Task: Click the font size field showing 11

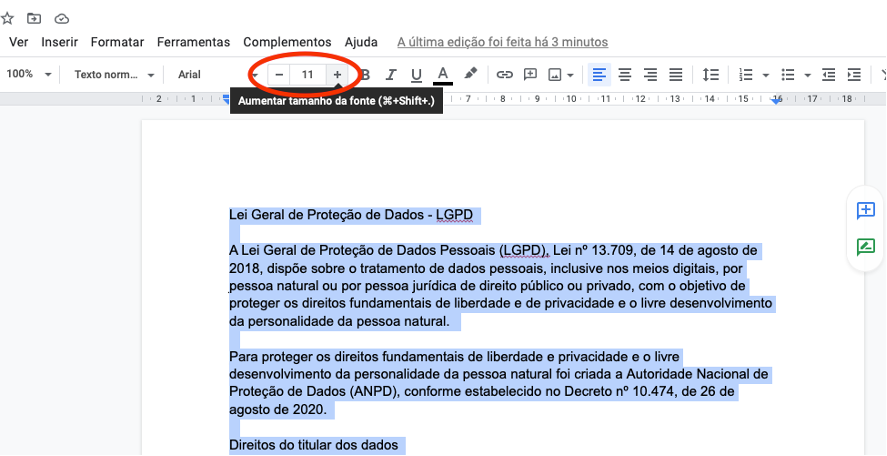Action: pos(308,74)
